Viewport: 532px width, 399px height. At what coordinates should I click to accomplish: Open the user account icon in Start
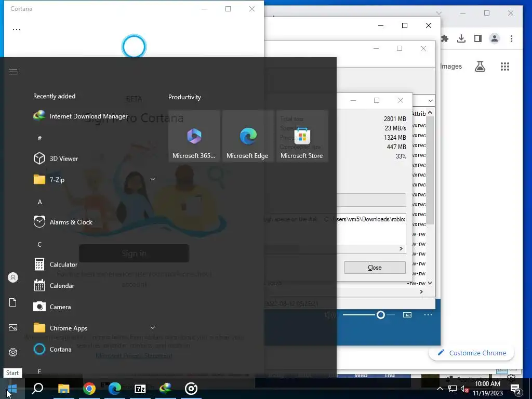[13, 277]
